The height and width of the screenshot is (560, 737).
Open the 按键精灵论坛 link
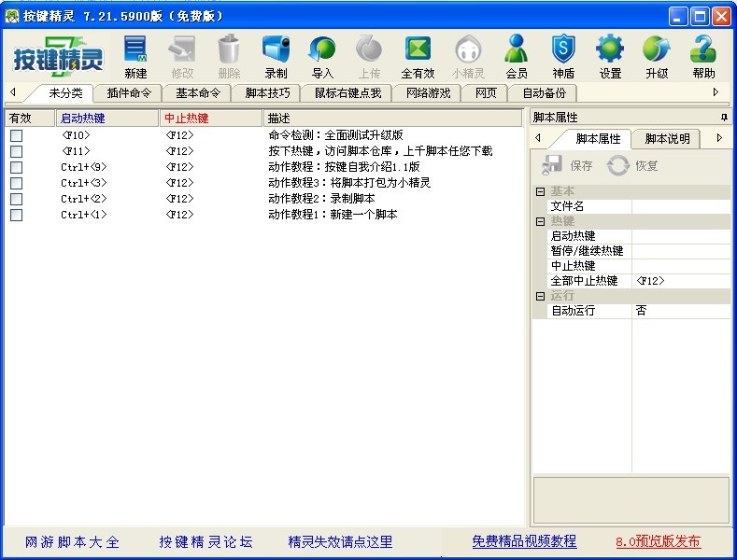pos(206,542)
